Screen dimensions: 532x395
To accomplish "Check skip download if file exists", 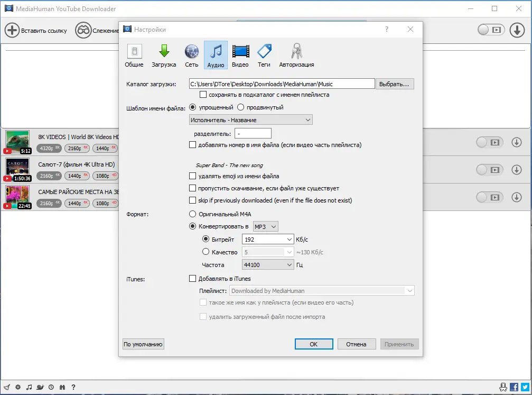I will click(x=192, y=188).
